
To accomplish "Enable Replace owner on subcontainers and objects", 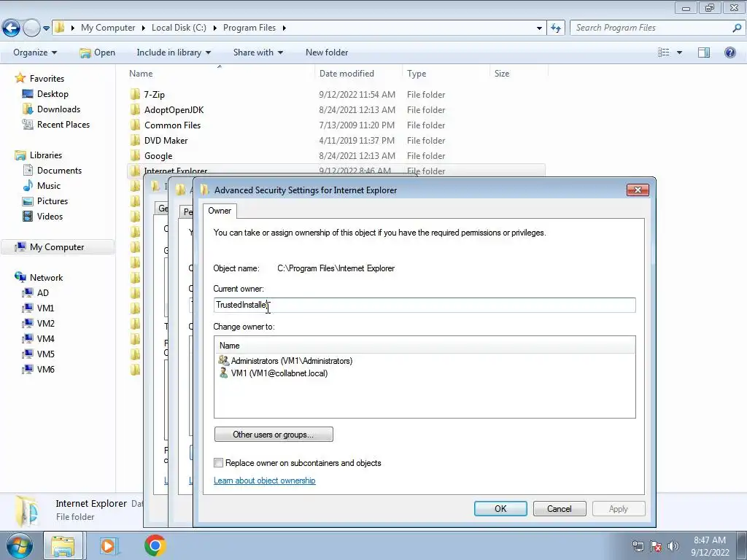I will [218, 463].
